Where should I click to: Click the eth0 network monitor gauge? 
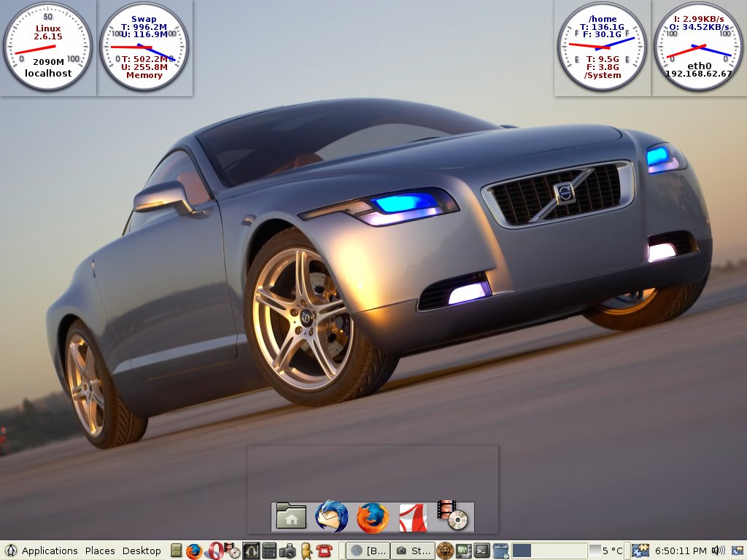698,47
